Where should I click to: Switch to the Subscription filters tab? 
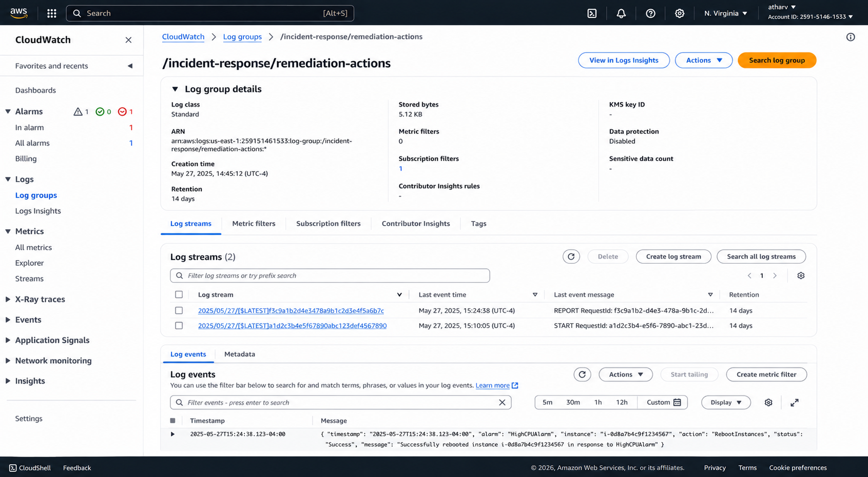(329, 224)
